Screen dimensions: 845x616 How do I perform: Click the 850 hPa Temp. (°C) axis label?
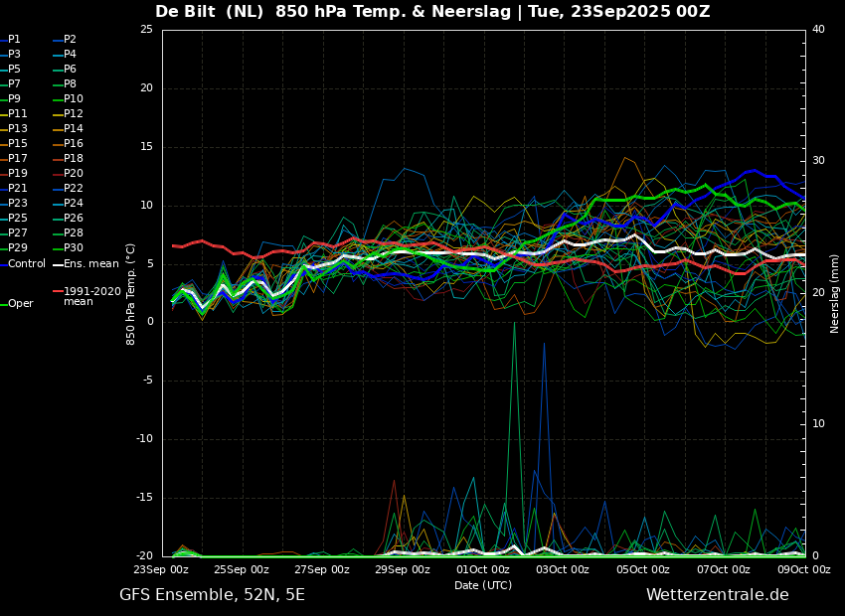(x=130, y=294)
